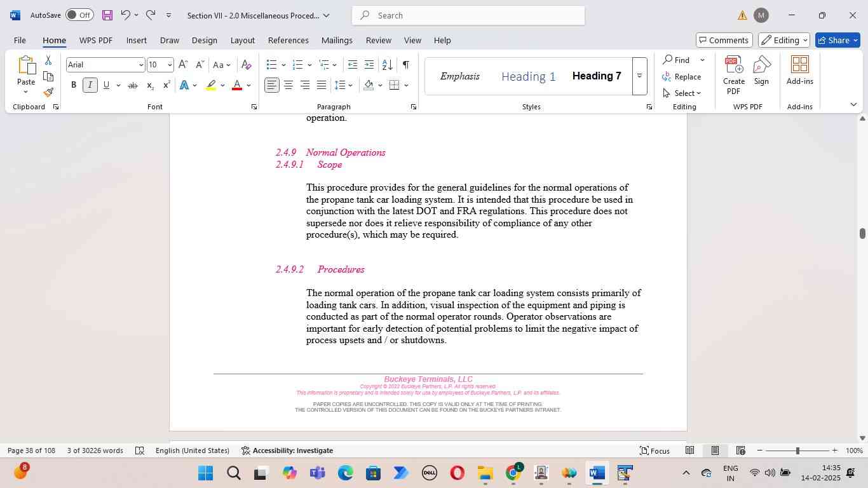This screenshot has height=488, width=868.
Task: Open Windows Start menu on taskbar
Action: click(x=205, y=473)
